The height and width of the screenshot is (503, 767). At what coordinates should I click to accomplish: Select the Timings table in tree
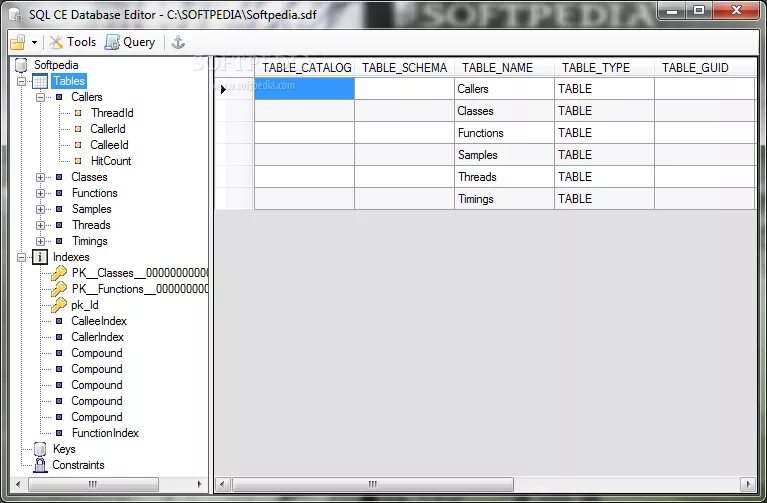tap(90, 241)
